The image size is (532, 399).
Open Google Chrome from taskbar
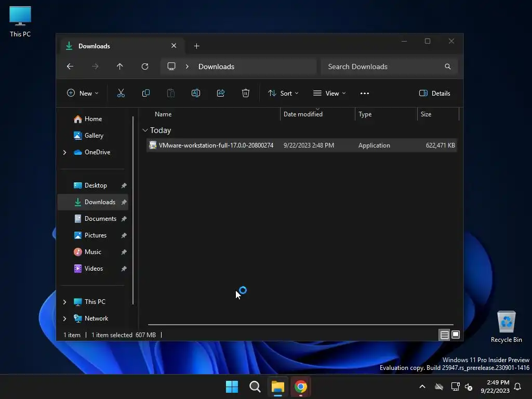[301, 387]
